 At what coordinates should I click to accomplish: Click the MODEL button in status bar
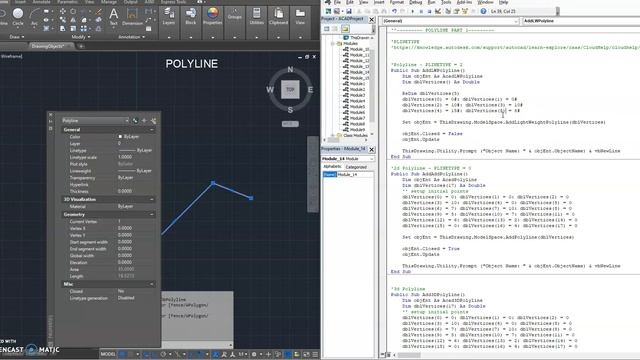108,354
